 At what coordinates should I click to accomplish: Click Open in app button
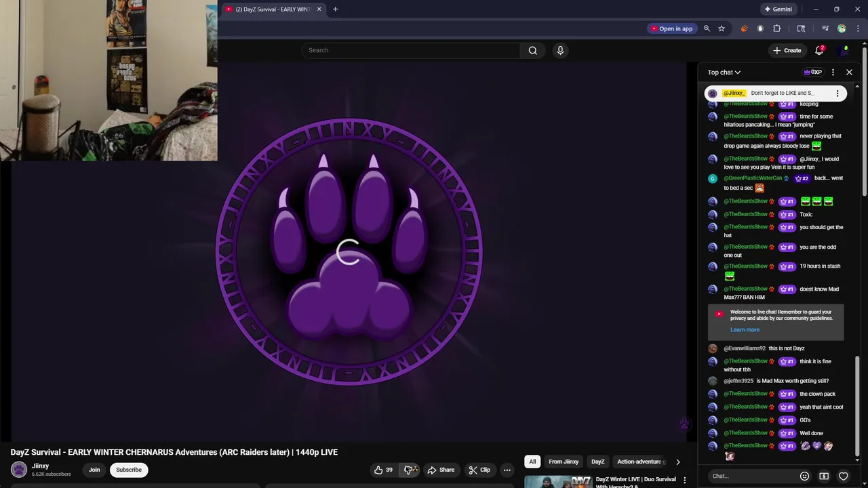pos(671,28)
